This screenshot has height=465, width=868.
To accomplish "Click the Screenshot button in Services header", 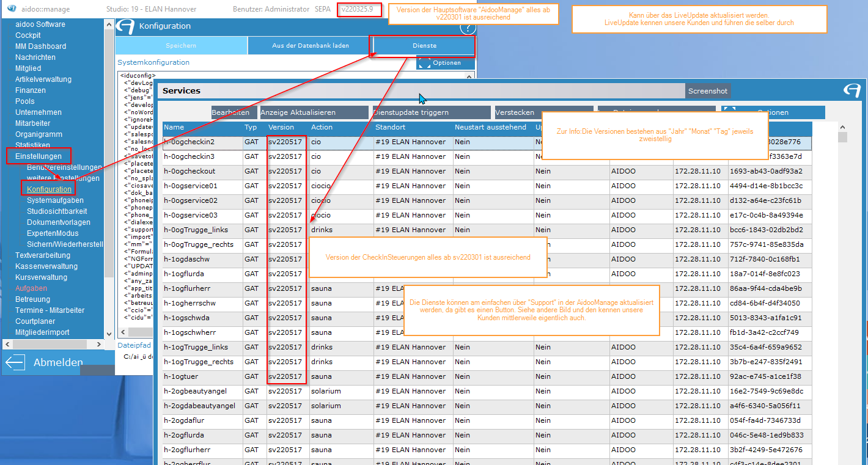I will pos(708,91).
